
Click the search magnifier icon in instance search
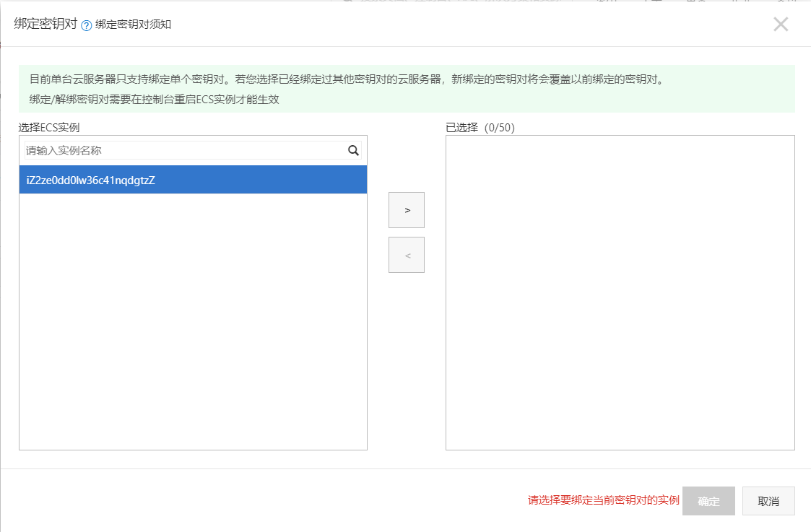(x=353, y=150)
